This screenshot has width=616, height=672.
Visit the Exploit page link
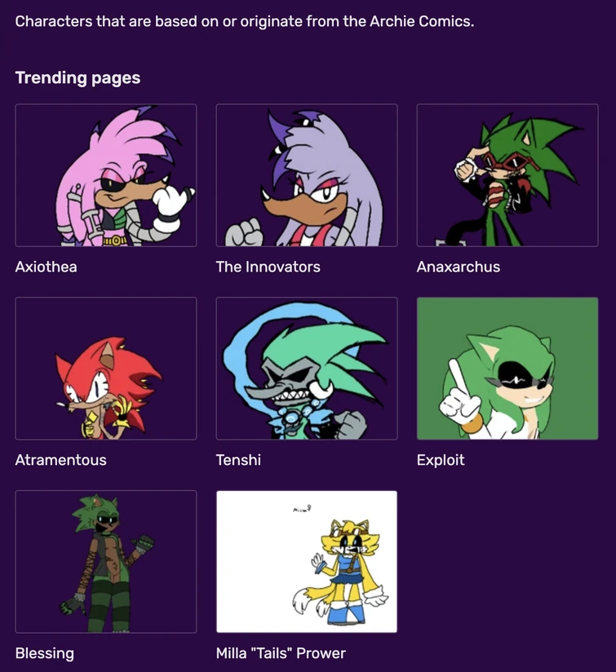(x=441, y=460)
